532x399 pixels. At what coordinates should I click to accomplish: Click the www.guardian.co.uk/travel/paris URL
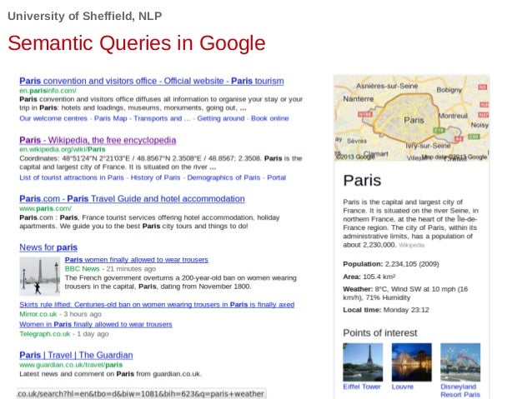[71, 365]
